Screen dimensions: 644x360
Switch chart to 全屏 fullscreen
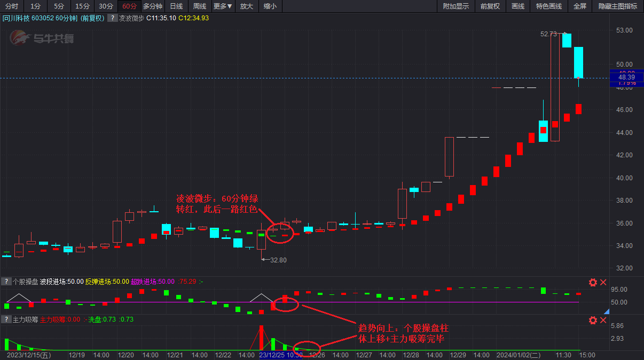(x=580, y=6)
